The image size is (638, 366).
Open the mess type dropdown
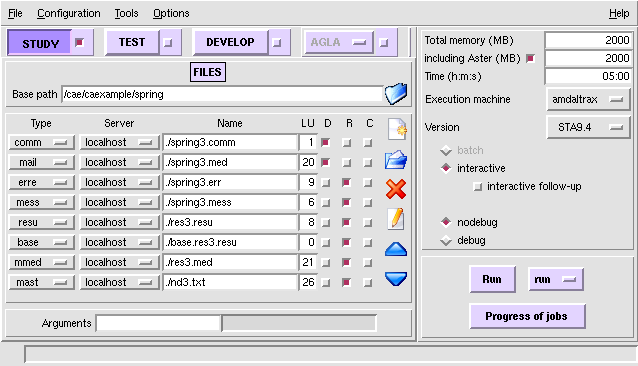42,202
